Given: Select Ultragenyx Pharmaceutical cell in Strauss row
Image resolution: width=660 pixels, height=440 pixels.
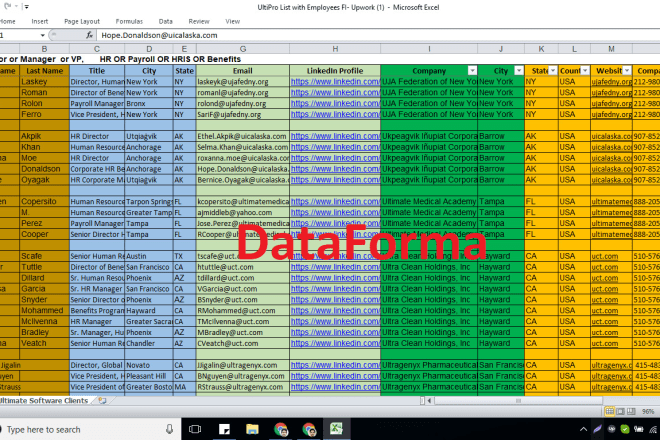Looking at the screenshot, I should 429,387.
